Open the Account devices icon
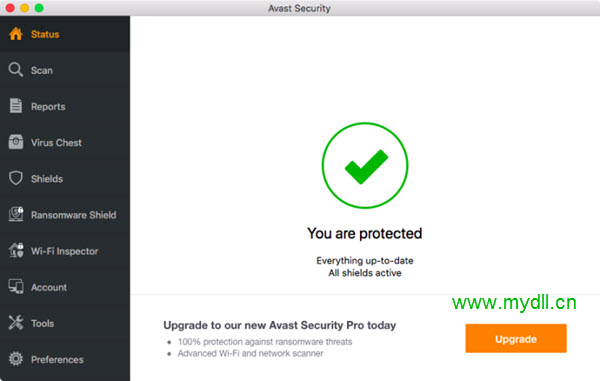This screenshot has height=381, width=600. coord(16,287)
